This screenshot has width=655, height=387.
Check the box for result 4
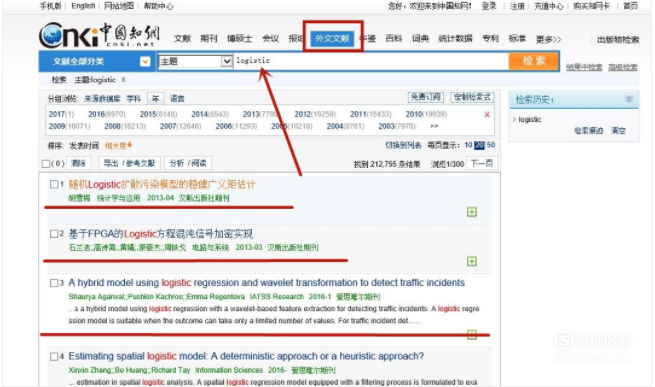pos(54,356)
